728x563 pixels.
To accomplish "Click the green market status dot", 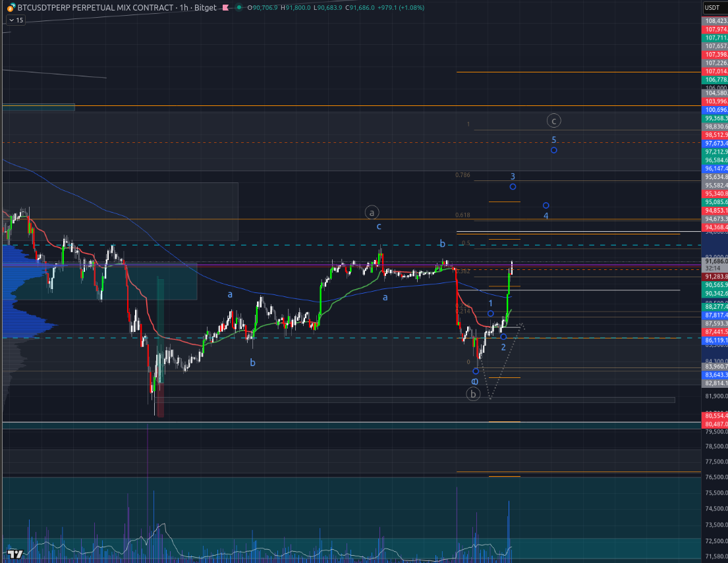I will coord(238,8).
